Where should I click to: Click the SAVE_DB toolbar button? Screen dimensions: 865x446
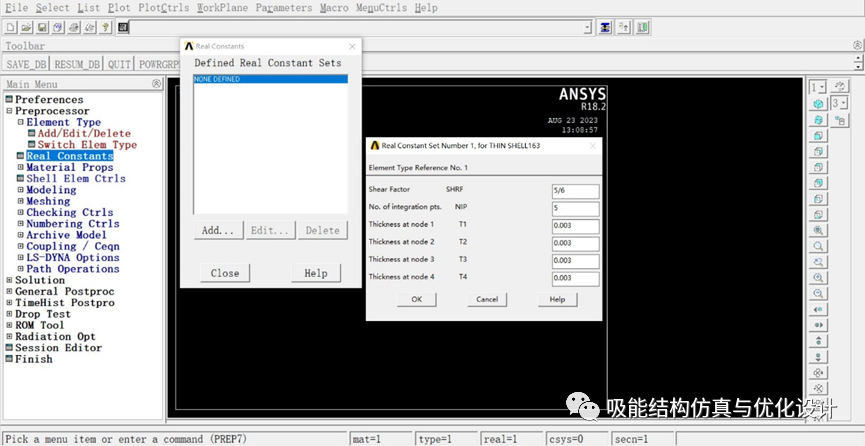click(26, 64)
